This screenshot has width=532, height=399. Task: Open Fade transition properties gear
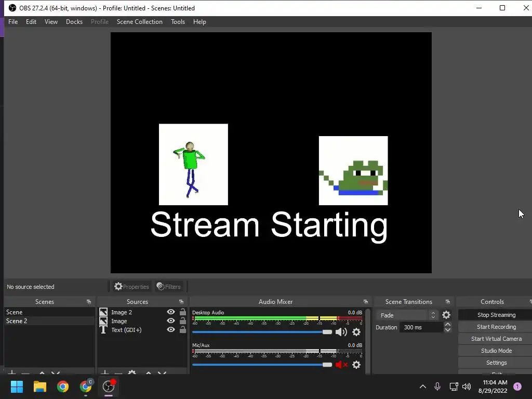tap(446, 315)
